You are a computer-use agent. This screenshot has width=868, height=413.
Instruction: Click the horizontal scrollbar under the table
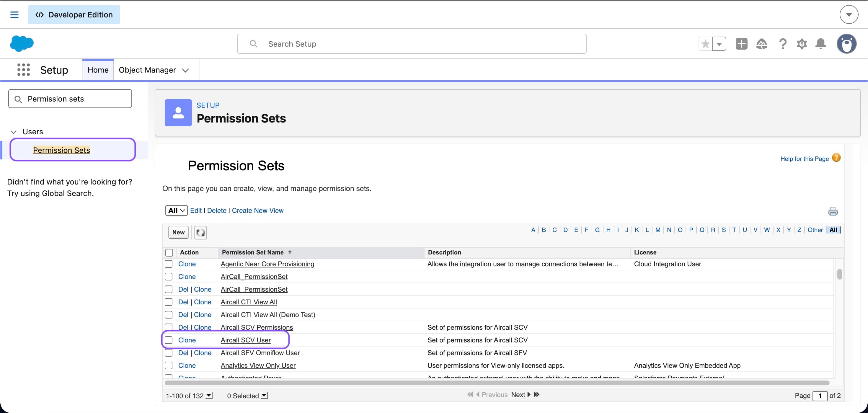pos(497,383)
